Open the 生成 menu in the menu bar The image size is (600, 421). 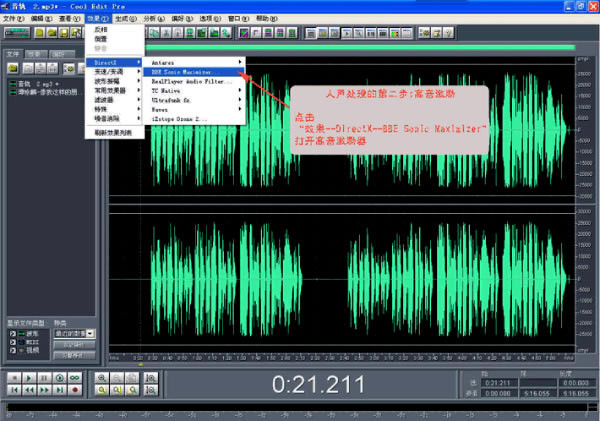tap(128, 18)
